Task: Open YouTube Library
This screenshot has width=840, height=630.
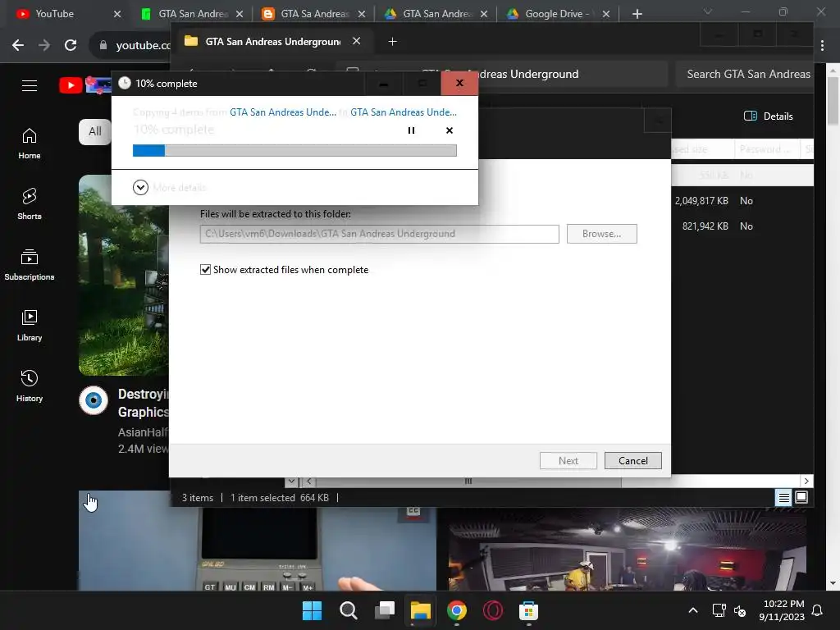Action: coord(30,325)
